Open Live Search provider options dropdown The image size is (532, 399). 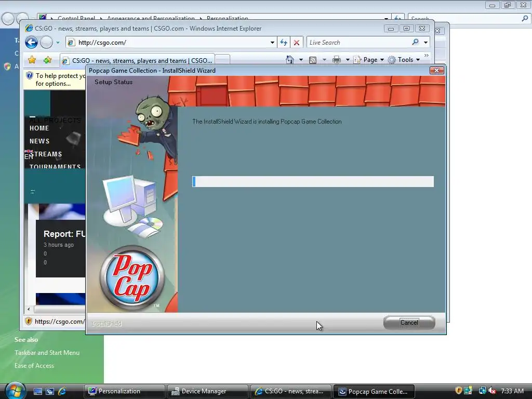(426, 43)
